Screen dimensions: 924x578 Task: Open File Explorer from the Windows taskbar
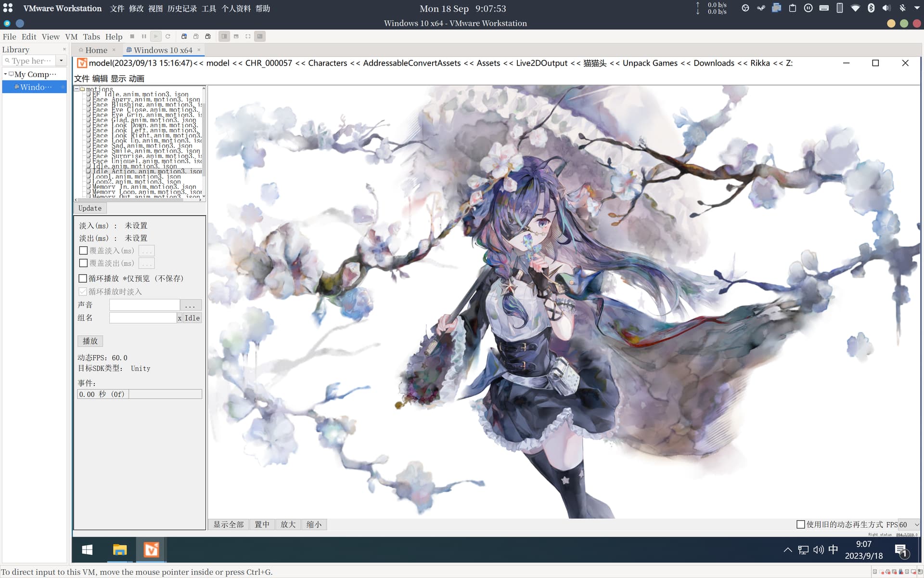(x=120, y=550)
